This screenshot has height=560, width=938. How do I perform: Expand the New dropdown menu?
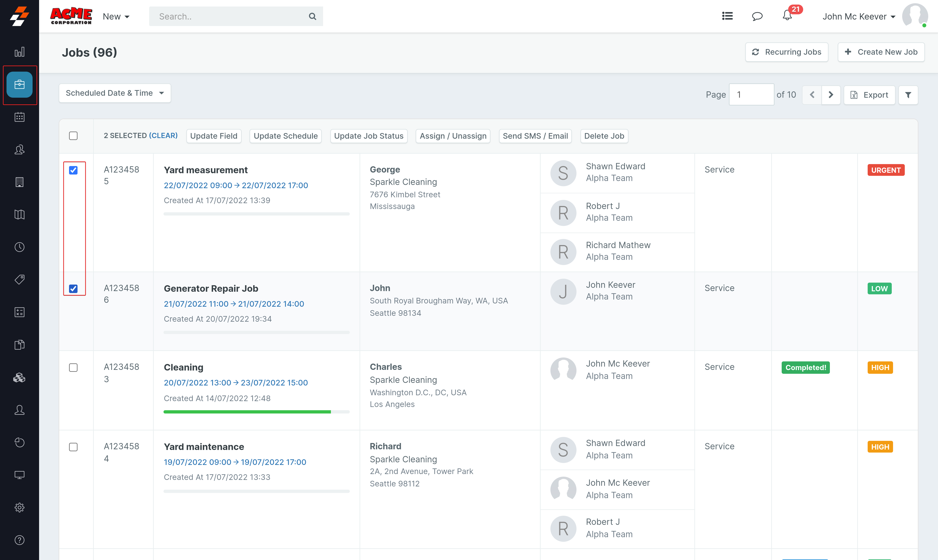click(x=116, y=16)
